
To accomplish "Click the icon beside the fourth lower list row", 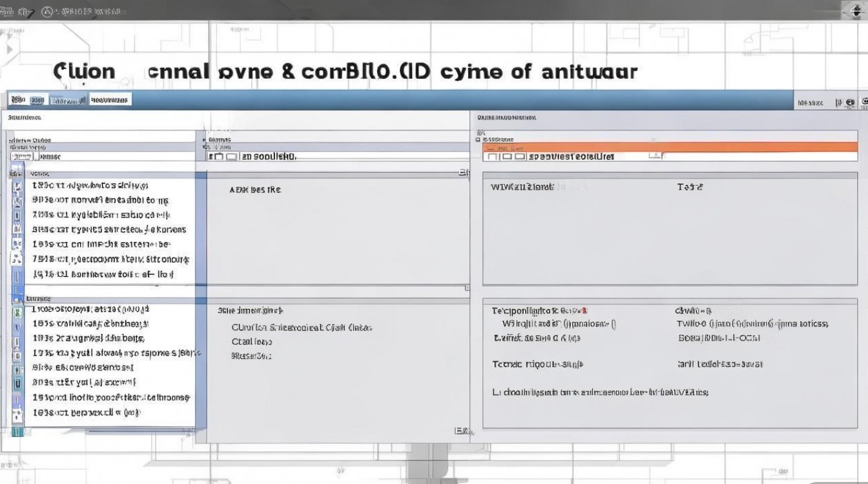I will (x=17, y=354).
